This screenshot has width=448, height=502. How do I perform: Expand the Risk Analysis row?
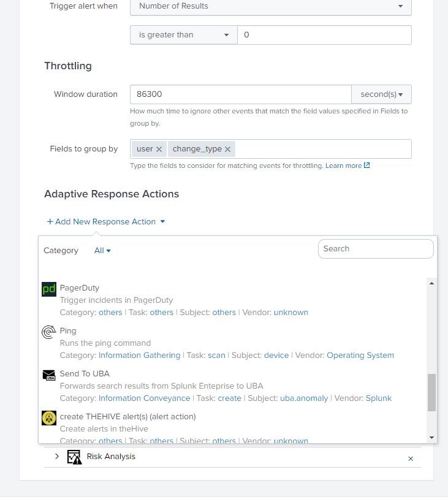(57, 456)
